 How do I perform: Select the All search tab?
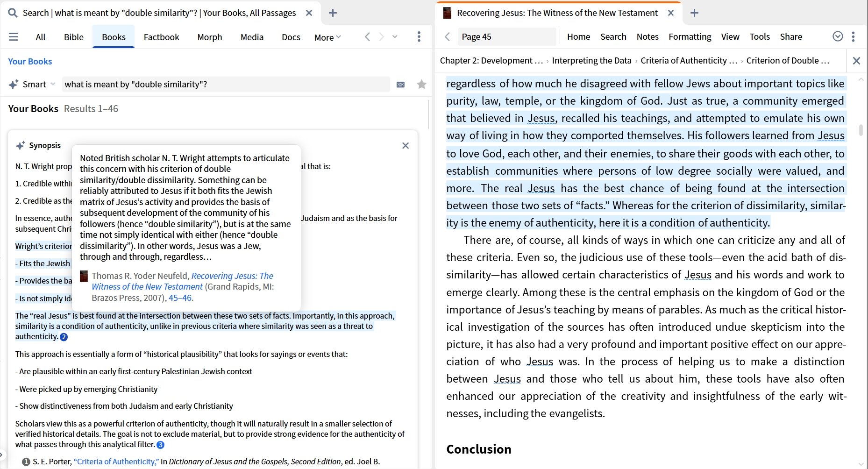pos(41,37)
